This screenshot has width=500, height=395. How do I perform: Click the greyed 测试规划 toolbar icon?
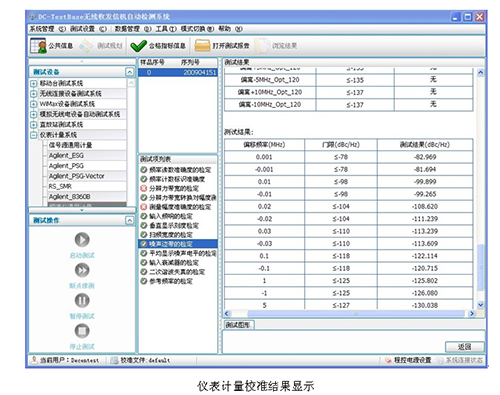(86, 46)
